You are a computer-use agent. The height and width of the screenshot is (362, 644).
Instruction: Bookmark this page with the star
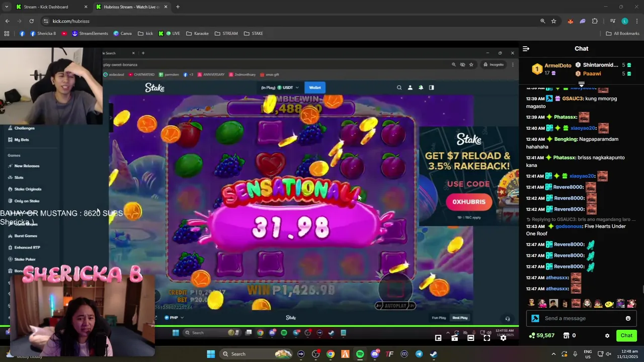553,21
